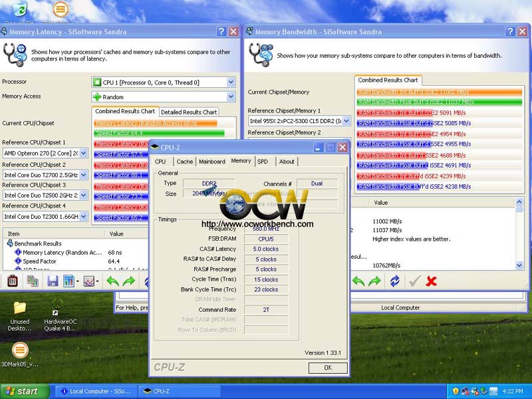Click the 64.4 speed factor value
The height and width of the screenshot is (399, 532).
pos(114,261)
